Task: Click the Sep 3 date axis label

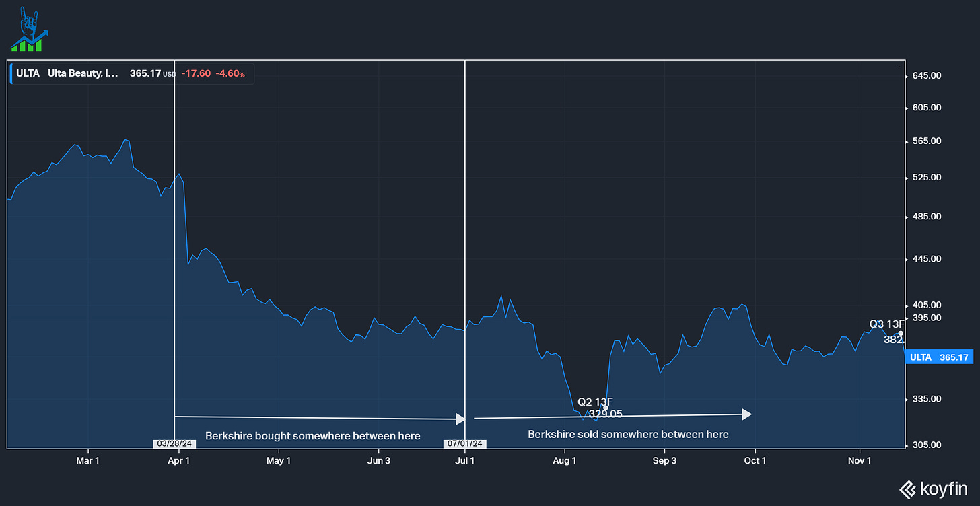Action: pyautogui.click(x=664, y=461)
